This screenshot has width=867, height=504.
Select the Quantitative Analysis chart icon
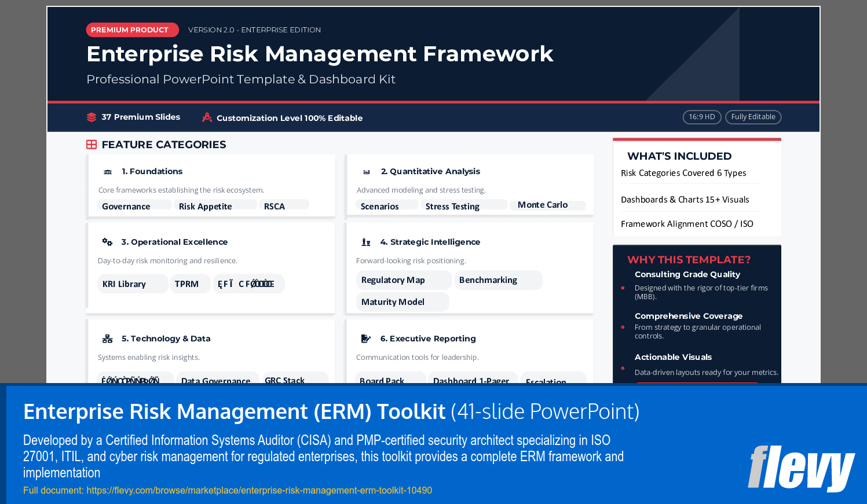point(366,171)
